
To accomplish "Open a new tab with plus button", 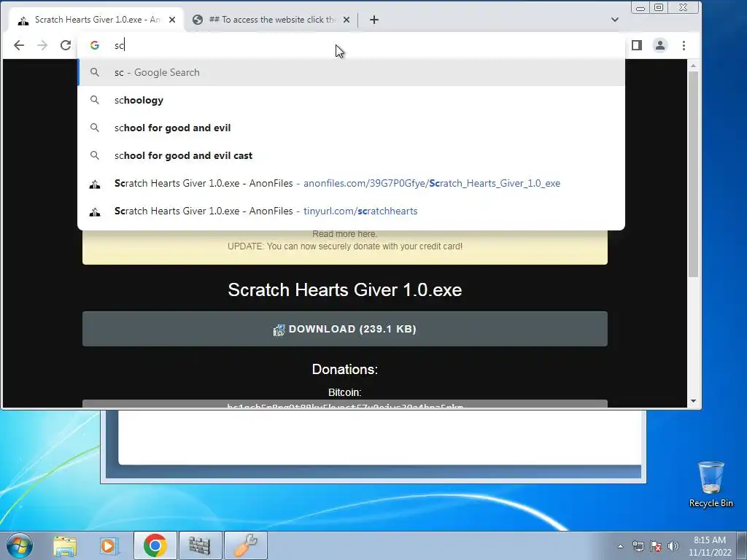I will [374, 20].
